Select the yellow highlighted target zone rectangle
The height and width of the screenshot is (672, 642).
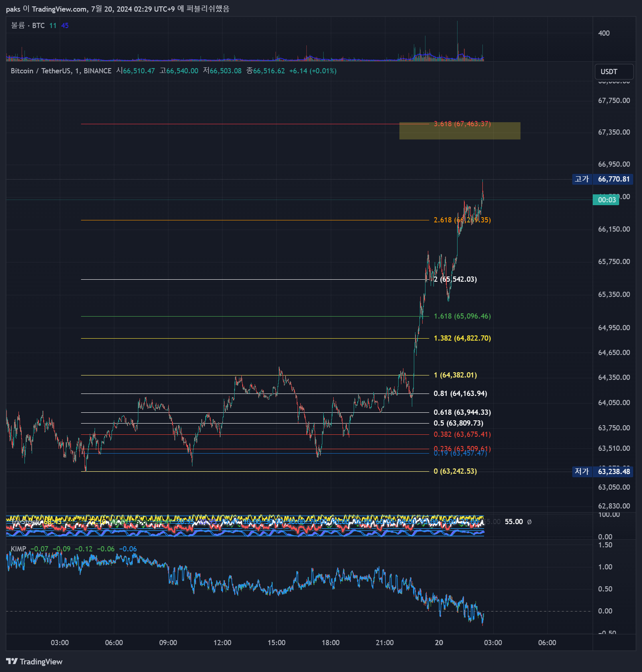pyautogui.click(x=460, y=131)
